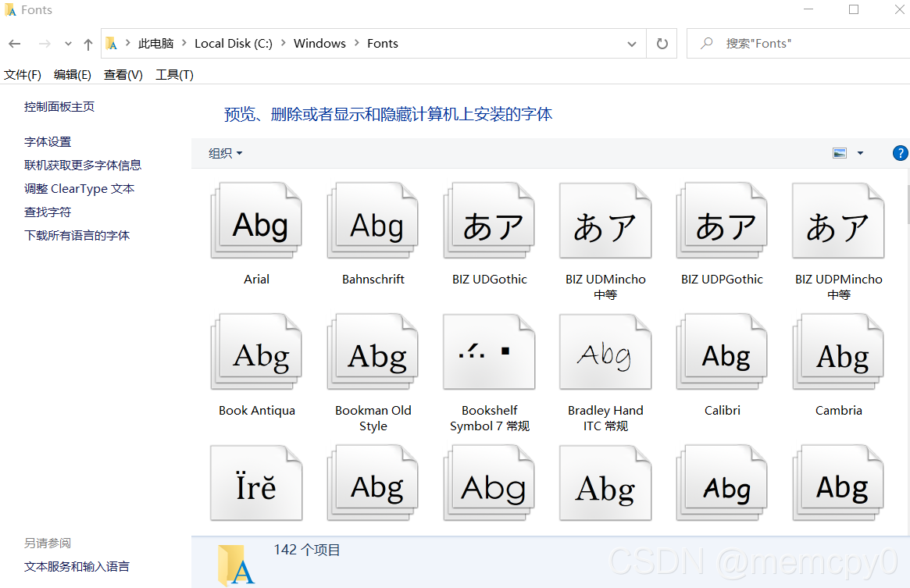Open the Bookshelf Symbol 7 font icon
The width and height of the screenshot is (910, 588).
[489, 351]
